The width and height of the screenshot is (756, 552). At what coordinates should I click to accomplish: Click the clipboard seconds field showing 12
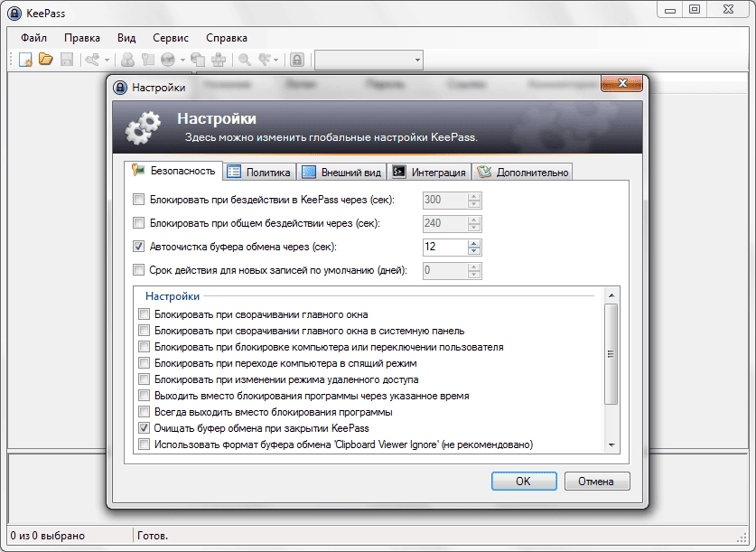coord(445,247)
